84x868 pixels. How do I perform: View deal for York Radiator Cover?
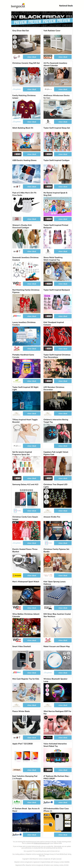tap(63, 57)
